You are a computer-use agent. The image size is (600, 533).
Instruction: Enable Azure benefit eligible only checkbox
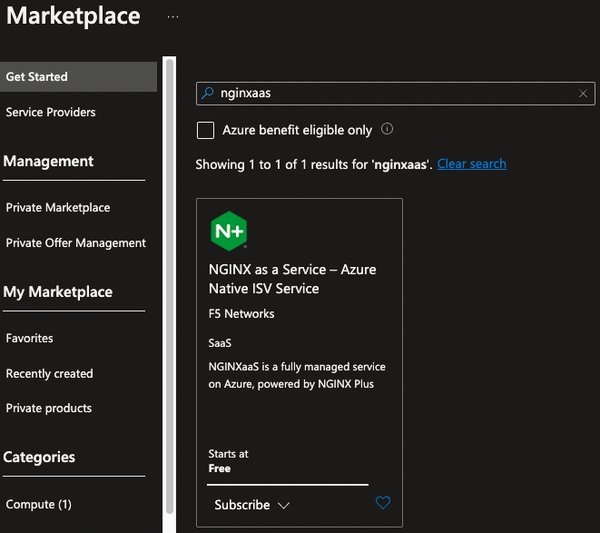(x=206, y=130)
